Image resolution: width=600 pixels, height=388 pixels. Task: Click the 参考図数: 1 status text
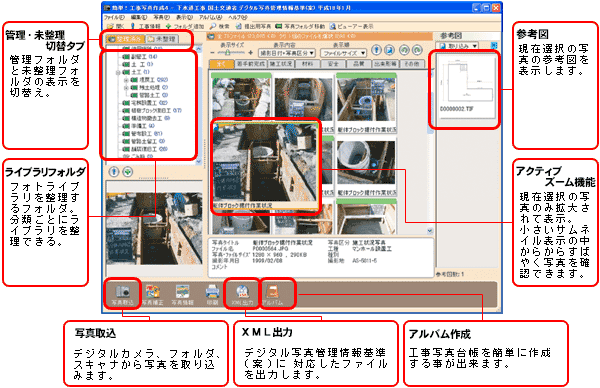[450, 274]
